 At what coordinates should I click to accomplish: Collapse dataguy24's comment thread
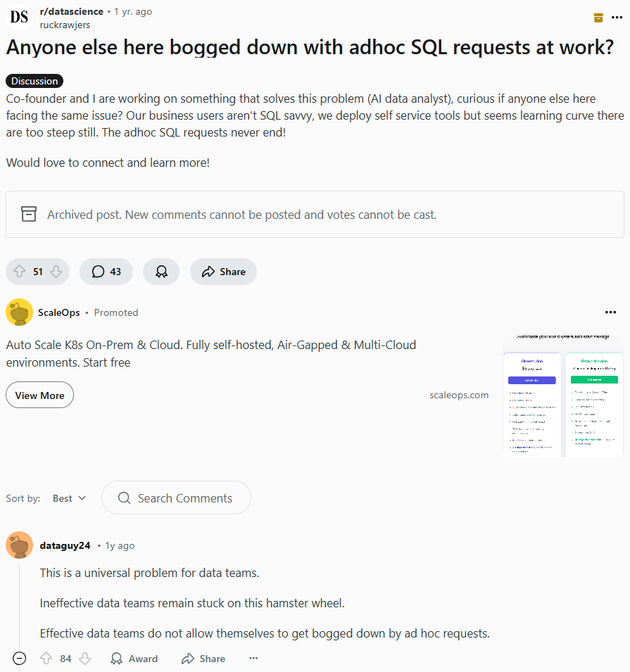point(20,659)
